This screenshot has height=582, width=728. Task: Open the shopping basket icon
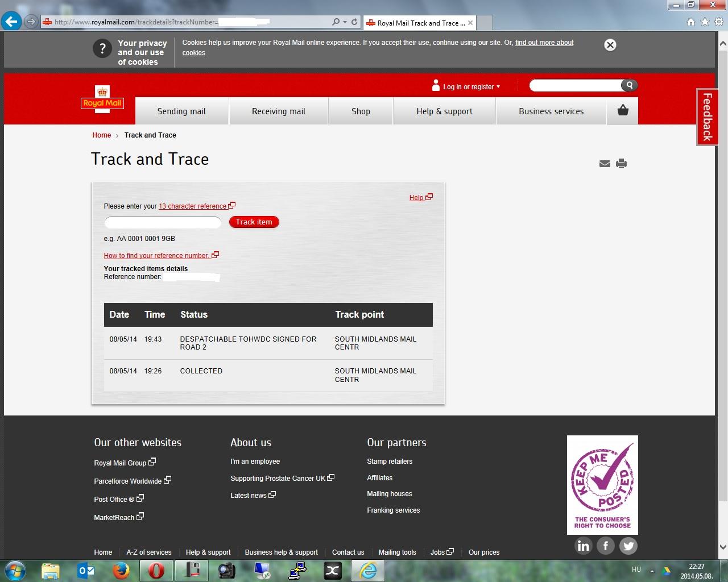tap(623, 110)
